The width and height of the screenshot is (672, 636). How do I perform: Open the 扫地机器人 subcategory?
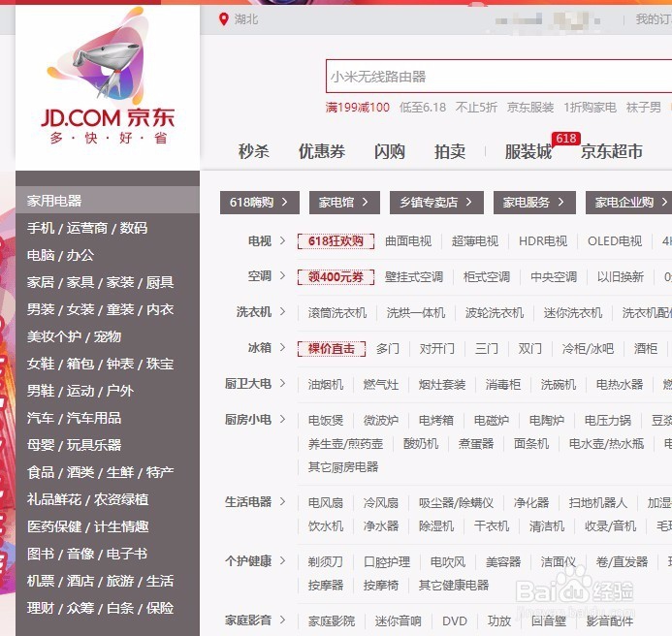coord(598,503)
